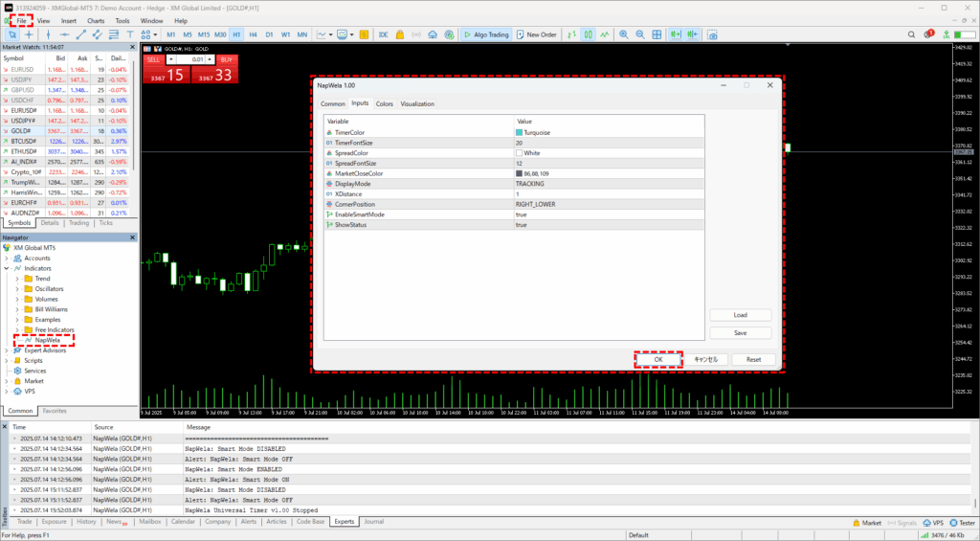Image resolution: width=980 pixels, height=541 pixels.
Task: Switch chart to line chart view
Action: [605, 35]
